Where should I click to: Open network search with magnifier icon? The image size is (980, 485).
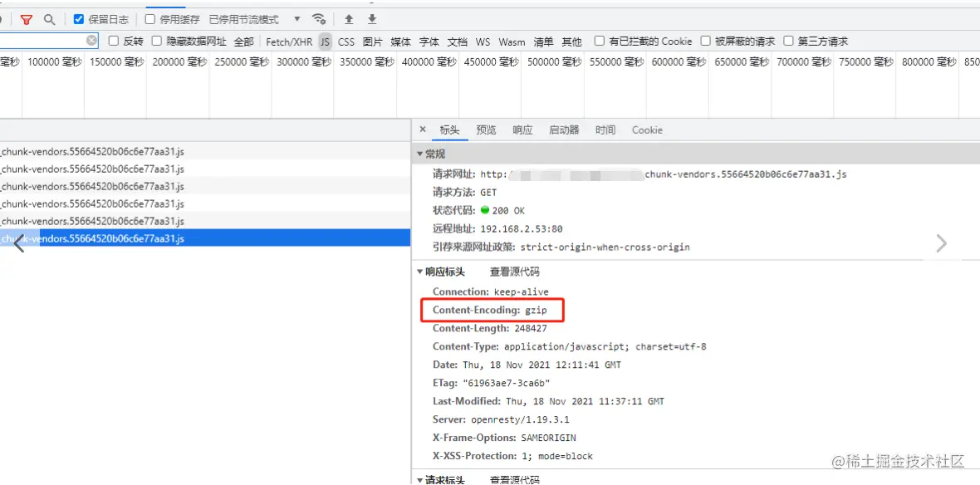click(x=49, y=19)
